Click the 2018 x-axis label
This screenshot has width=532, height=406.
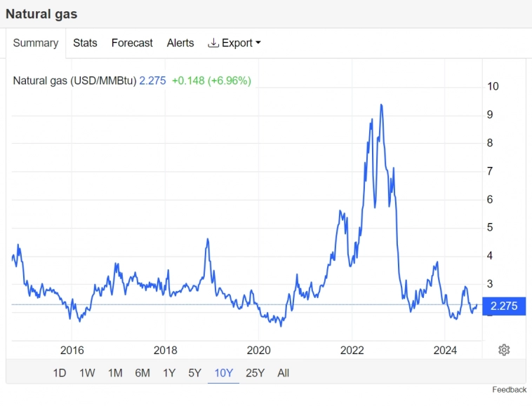165,350
